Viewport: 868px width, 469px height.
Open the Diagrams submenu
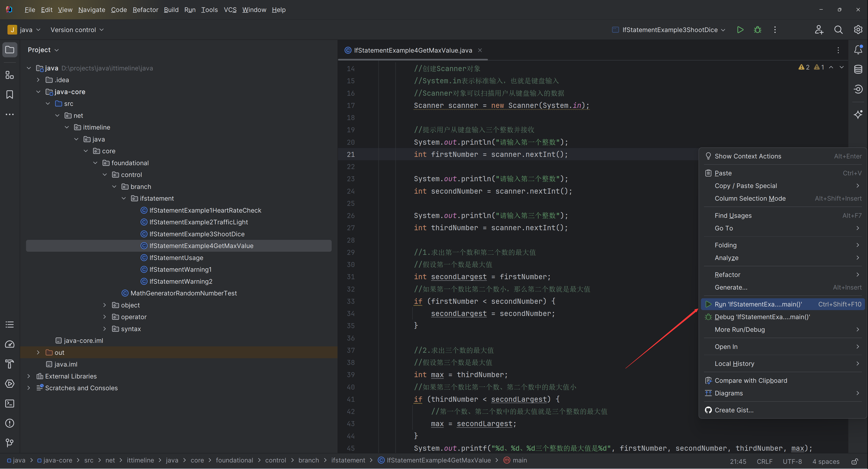coord(783,393)
